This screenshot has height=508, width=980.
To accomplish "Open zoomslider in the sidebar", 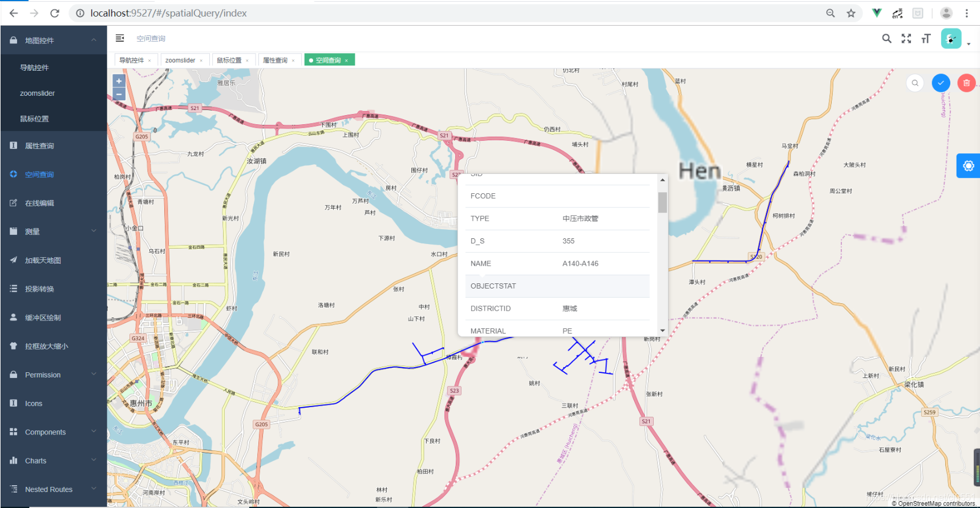I will 54,93.
